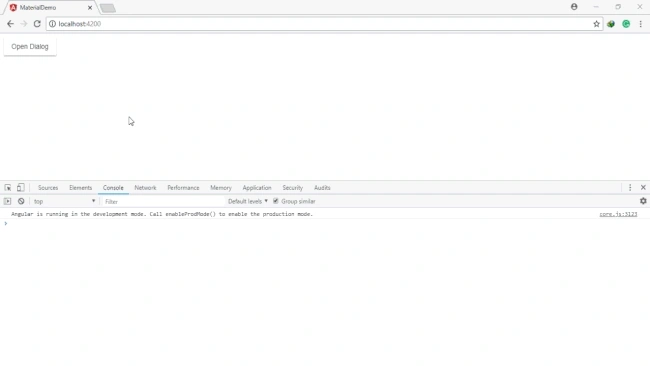
Task: Open the Default levels dropdown
Action: pyautogui.click(x=247, y=201)
